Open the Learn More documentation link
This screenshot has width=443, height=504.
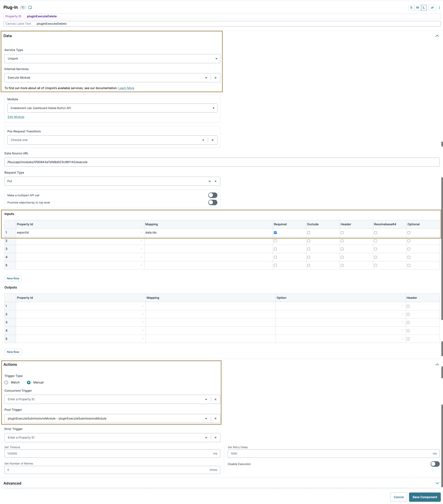(126, 88)
